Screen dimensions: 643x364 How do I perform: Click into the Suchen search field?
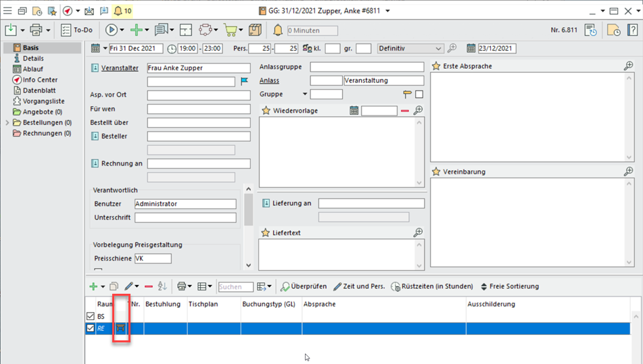click(235, 287)
